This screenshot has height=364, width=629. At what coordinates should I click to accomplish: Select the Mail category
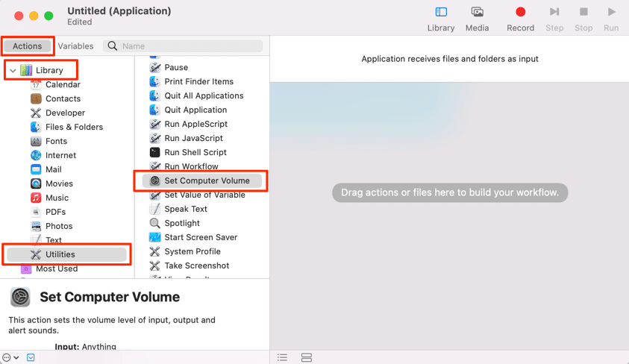pos(46,169)
